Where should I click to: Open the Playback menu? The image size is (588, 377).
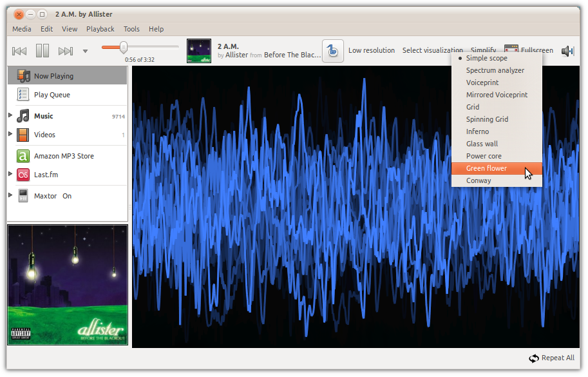100,29
